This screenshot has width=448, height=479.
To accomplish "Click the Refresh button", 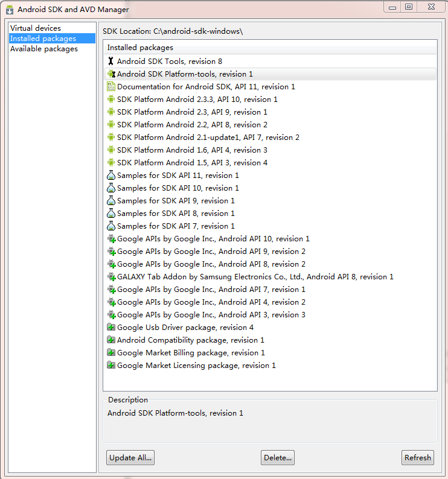I will tap(417, 457).
